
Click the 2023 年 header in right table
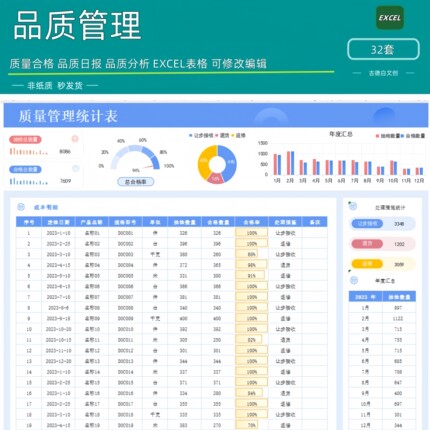pos(365,297)
